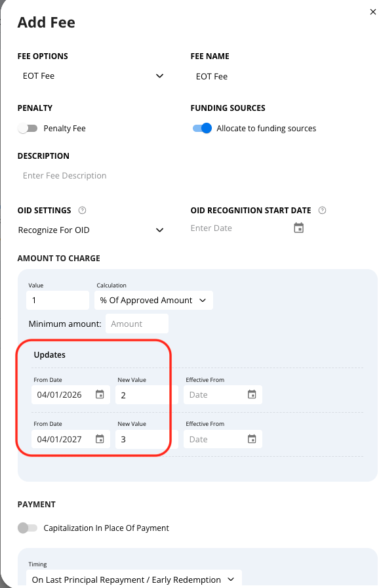Open the calendar beside From Date 04/01/2026
381x588 pixels.
(x=100, y=395)
